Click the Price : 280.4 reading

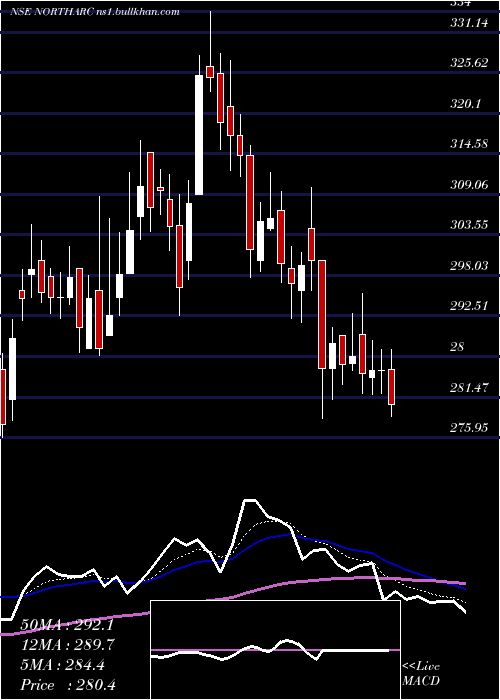68,685
